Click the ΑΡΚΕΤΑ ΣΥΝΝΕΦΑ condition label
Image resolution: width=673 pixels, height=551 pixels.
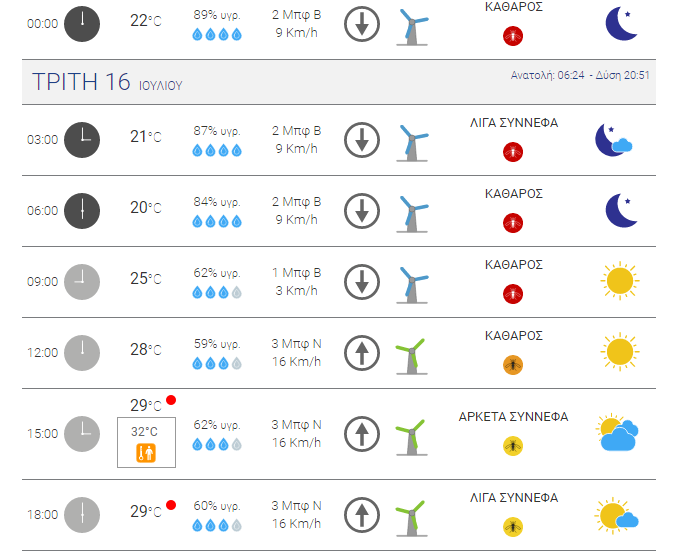tap(513, 417)
